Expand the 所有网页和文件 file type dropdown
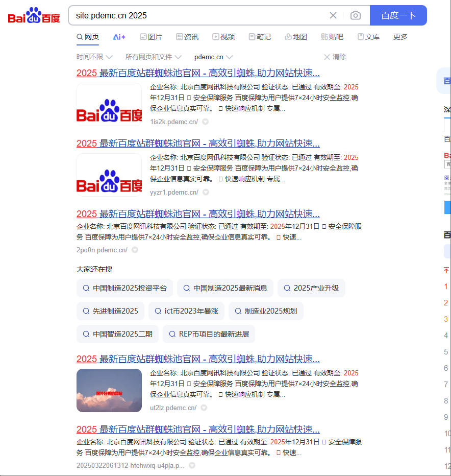 (154, 57)
